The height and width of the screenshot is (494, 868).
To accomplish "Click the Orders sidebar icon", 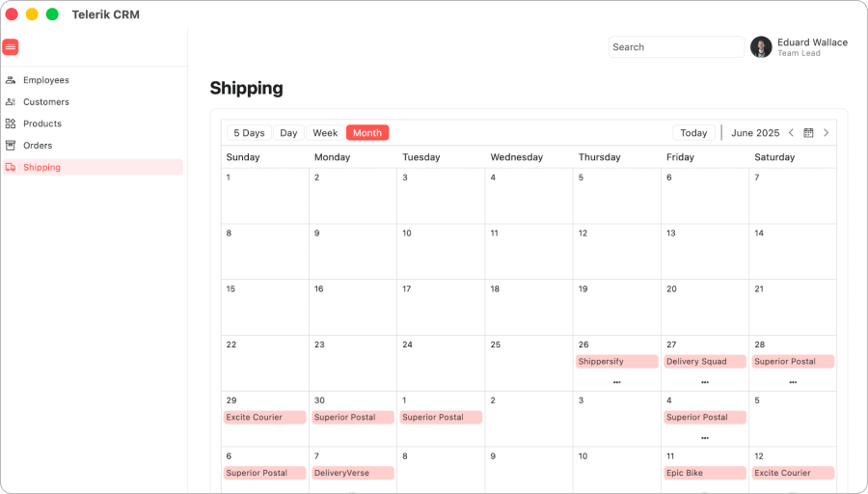I will point(11,145).
